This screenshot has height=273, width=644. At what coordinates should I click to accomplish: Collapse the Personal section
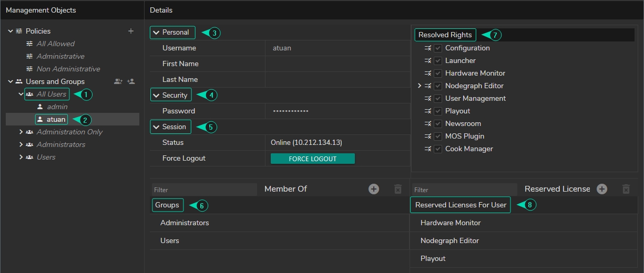coord(156,33)
